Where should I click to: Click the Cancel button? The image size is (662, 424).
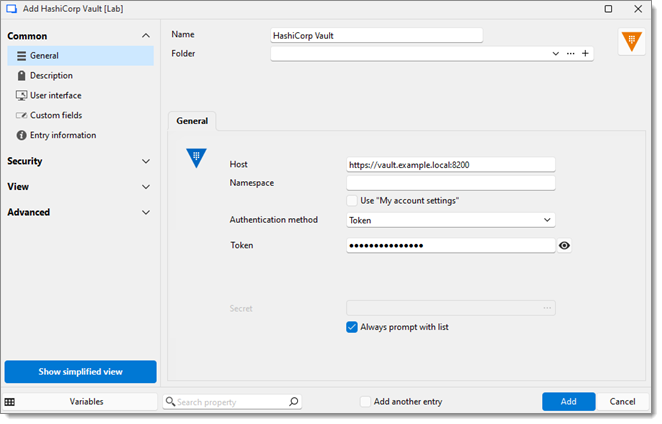(622, 402)
